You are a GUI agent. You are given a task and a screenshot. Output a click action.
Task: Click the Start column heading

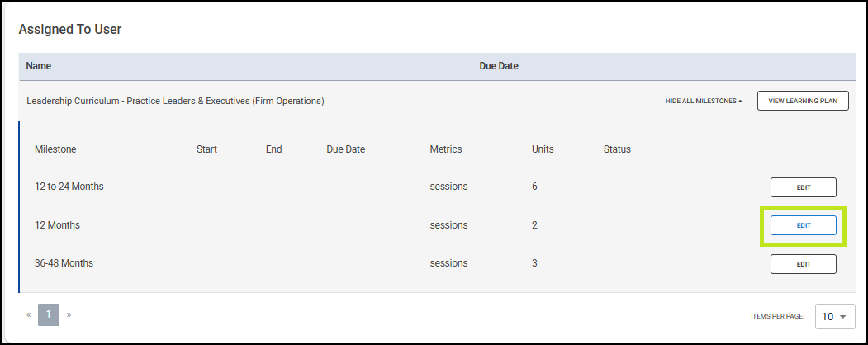point(206,149)
